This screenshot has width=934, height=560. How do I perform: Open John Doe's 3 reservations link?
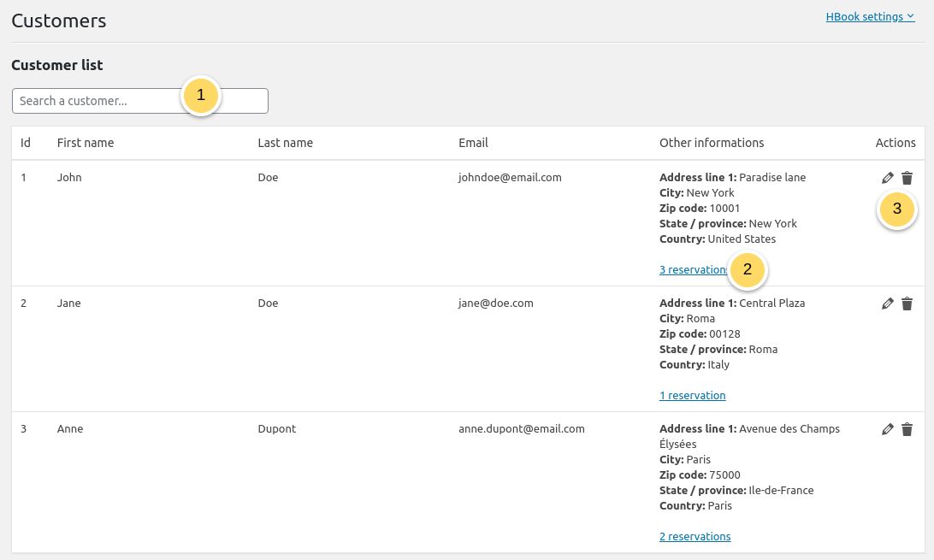pyautogui.click(x=694, y=269)
